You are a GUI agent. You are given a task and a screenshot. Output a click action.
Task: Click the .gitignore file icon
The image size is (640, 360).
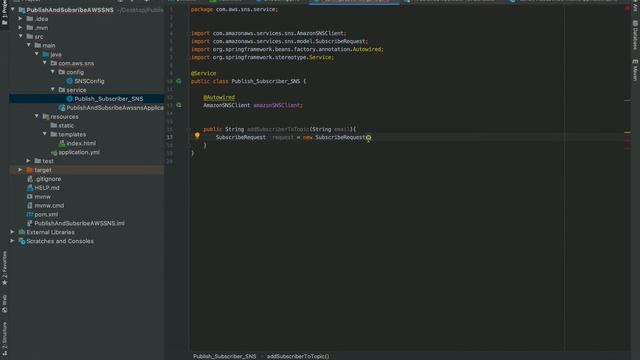[x=30, y=179]
